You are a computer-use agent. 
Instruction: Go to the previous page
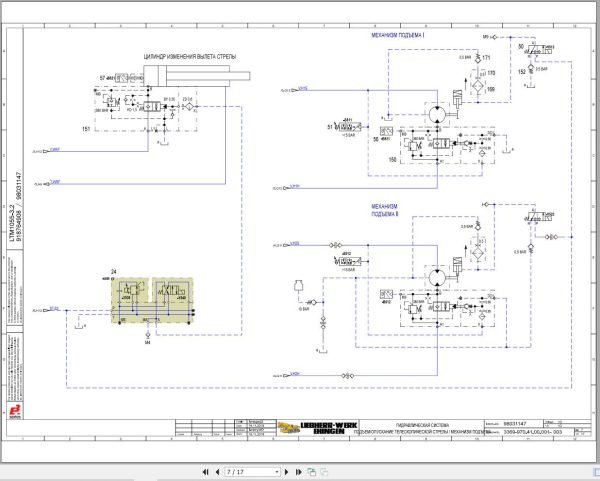pyautogui.click(x=217, y=472)
